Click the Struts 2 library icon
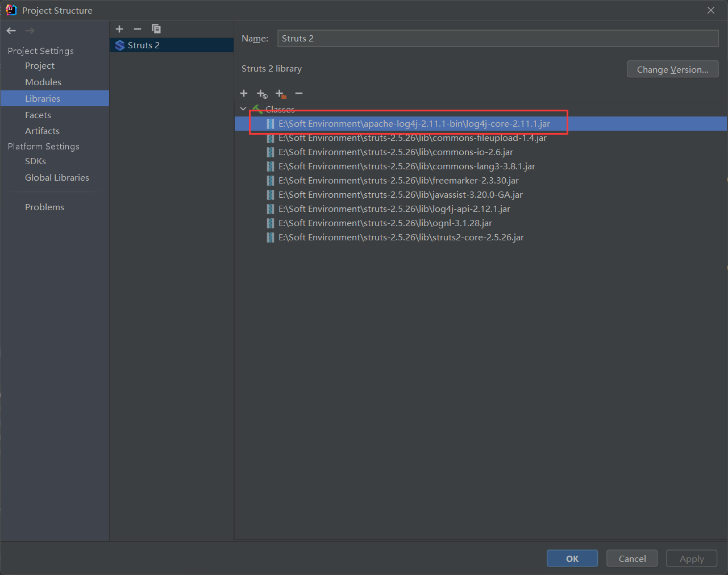Viewport: 728px width, 575px height. pos(120,45)
